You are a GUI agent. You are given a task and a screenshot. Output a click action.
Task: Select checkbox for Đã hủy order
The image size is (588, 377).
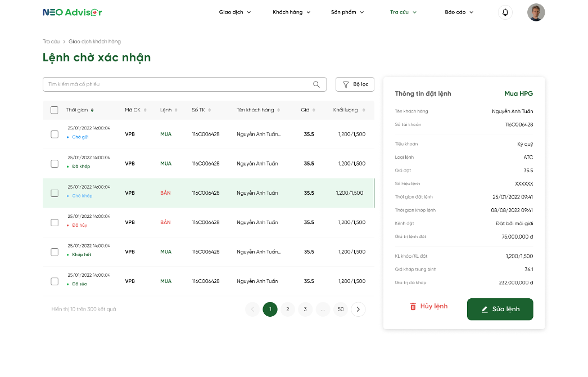click(x=55, y=222)
